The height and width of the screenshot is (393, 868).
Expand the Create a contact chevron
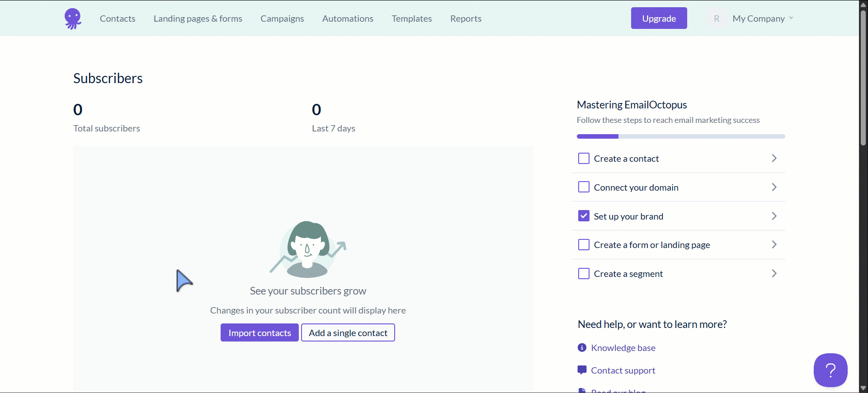774,158
